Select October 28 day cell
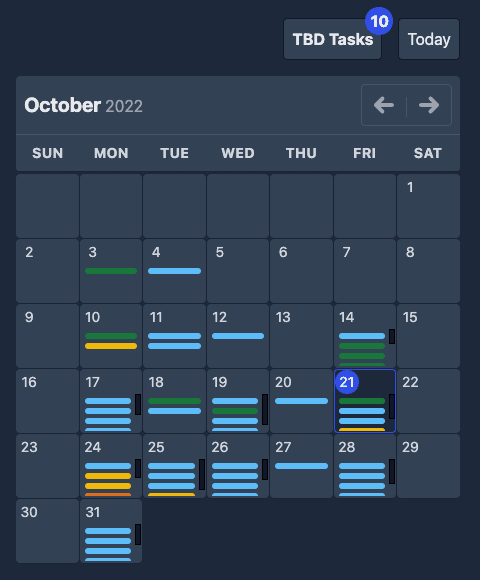Screen dimensions: 480x580 coord(365,466)
